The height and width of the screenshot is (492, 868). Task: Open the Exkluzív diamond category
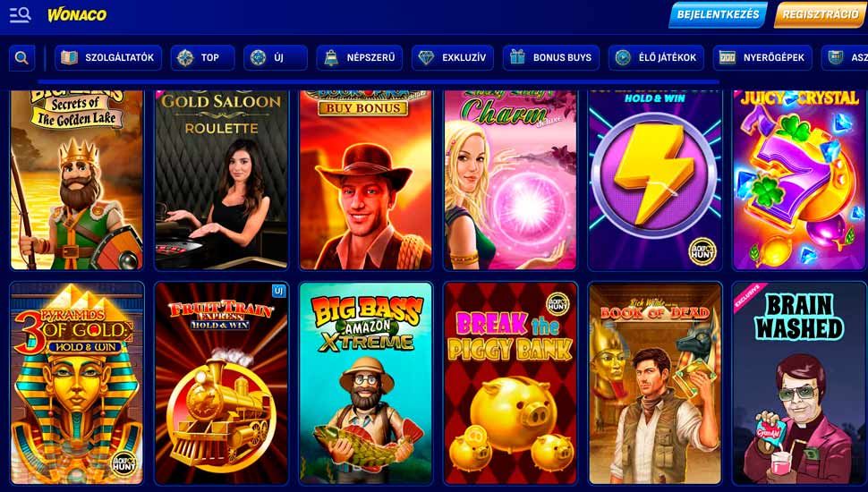pyautogui.click(x=452, y=57)
